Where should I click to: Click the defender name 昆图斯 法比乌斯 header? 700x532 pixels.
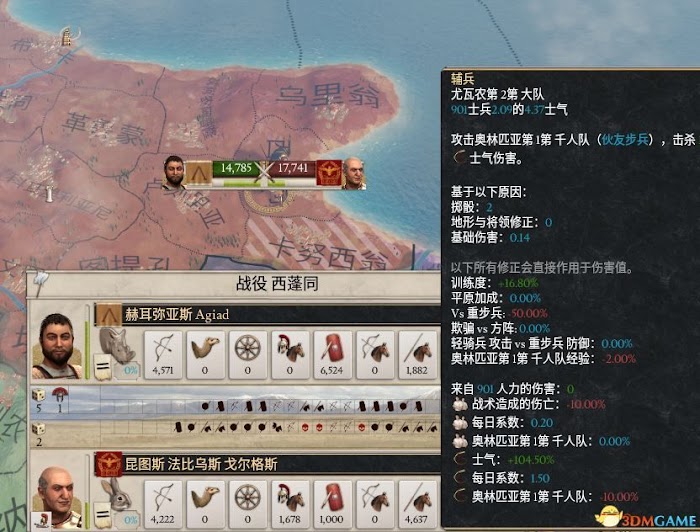tap(201, 464)
